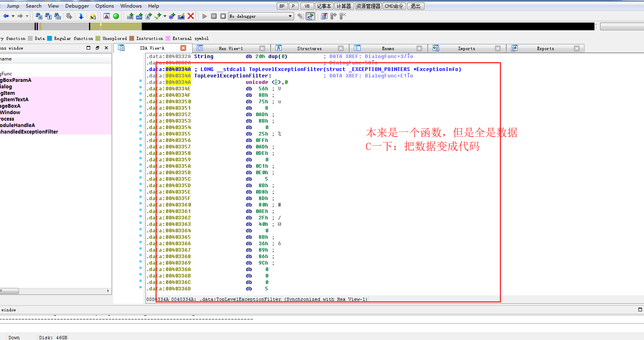
Task: Click the blue down-arrow jump icon
Action: [81, 16]
